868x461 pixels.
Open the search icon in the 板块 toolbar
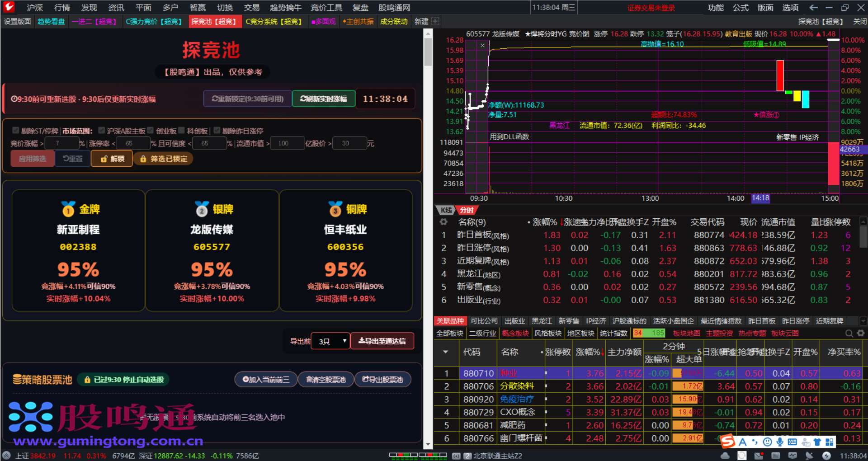(x=849, y=333)
